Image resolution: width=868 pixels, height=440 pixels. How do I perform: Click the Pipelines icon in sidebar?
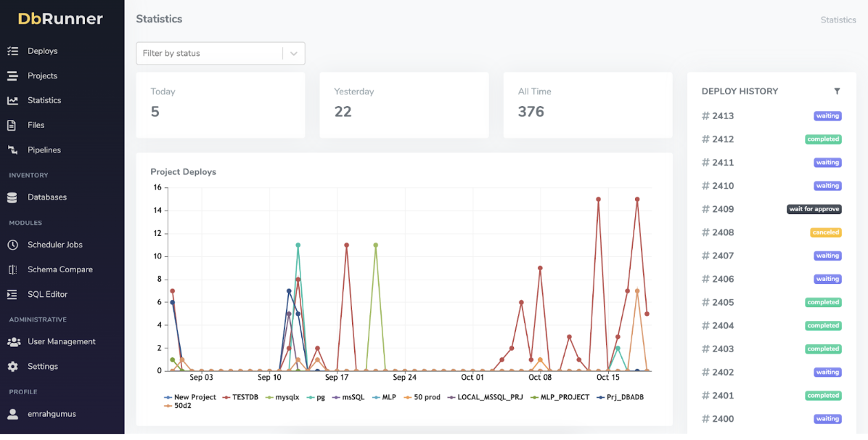pos(12,150)
